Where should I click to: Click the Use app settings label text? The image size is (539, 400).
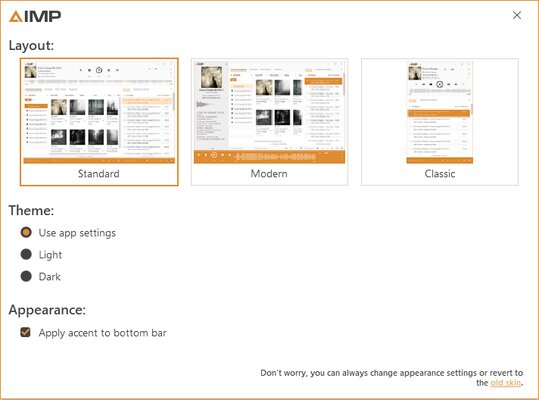(77, 233)
